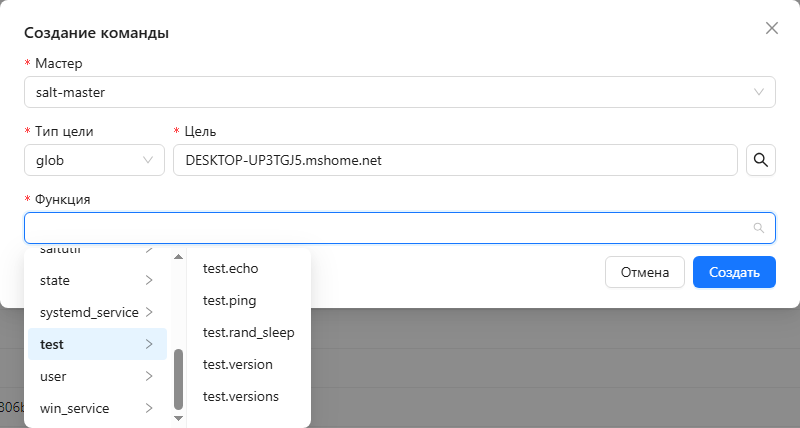Open the Master salt-master dropdown

[x=399, y=92]
